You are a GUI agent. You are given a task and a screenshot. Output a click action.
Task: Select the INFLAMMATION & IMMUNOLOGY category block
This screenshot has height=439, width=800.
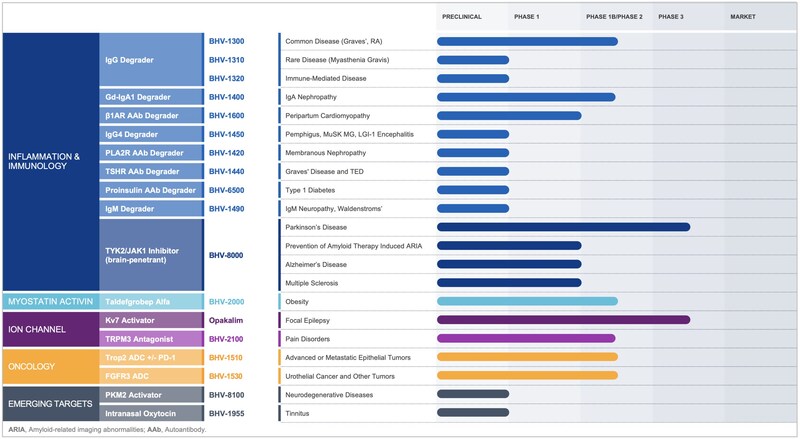click(x=50, y=160)
